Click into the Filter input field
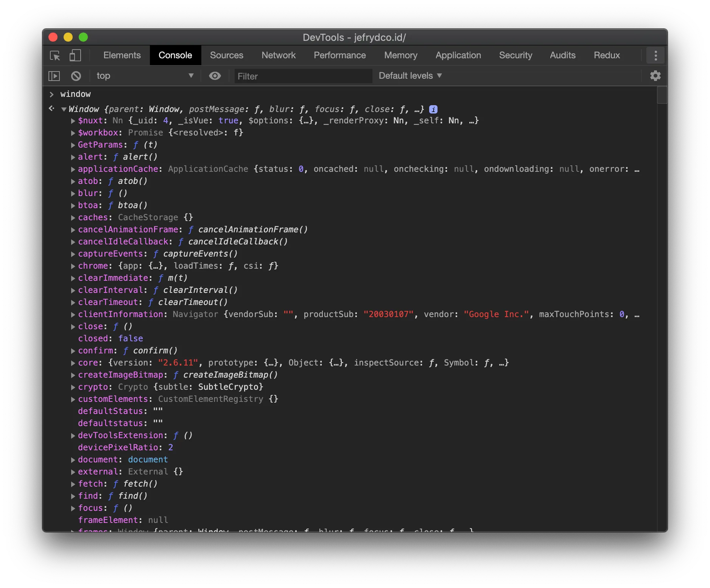 coord(303,76)
